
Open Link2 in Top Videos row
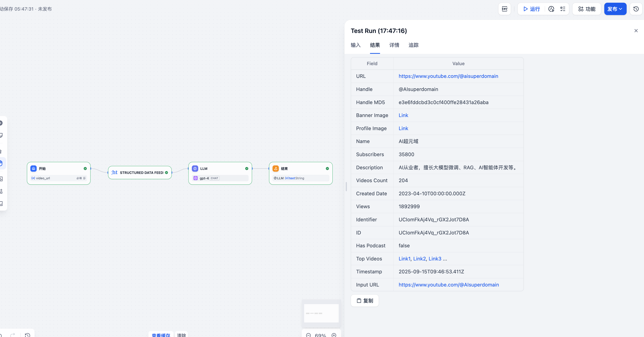click(x=419, y=259)
